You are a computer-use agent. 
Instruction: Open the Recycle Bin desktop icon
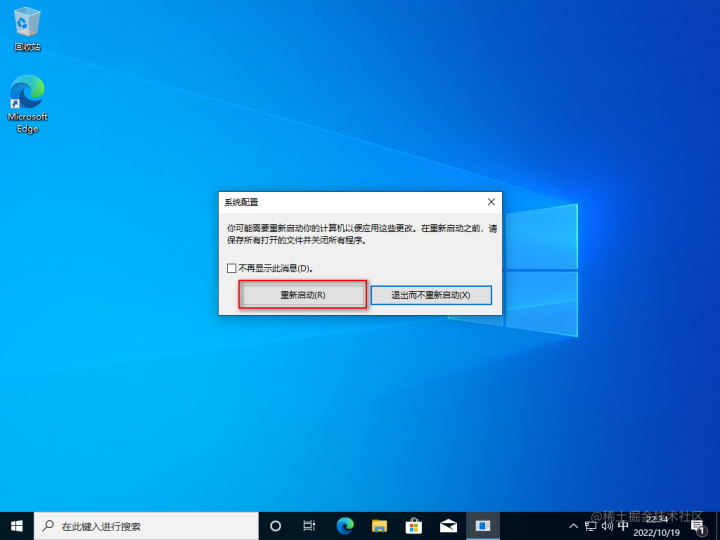27,29
